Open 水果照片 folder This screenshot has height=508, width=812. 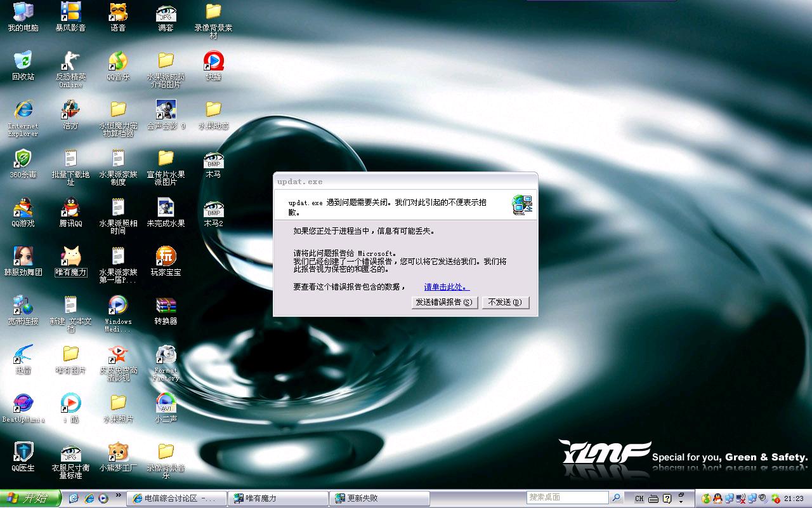pos(118,408)
